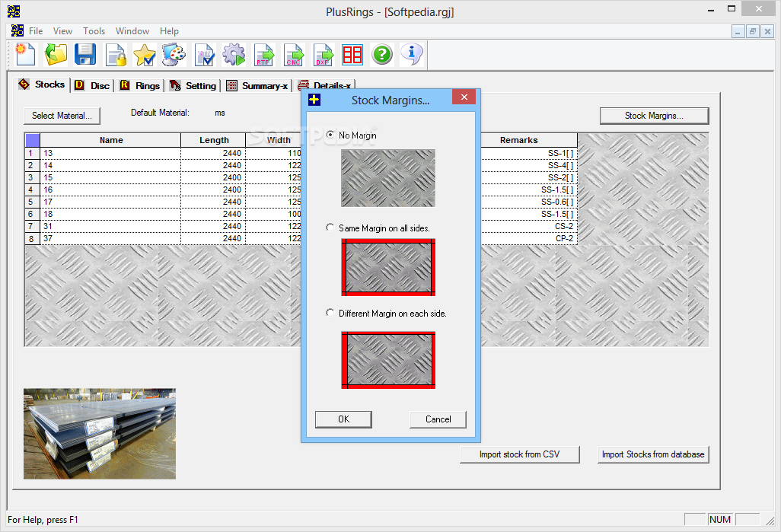The height and width of the screenshot is (532, 781).
Task: Click the blue select-all corner cell
Action: pyautogui.click(x=33, y=140)
